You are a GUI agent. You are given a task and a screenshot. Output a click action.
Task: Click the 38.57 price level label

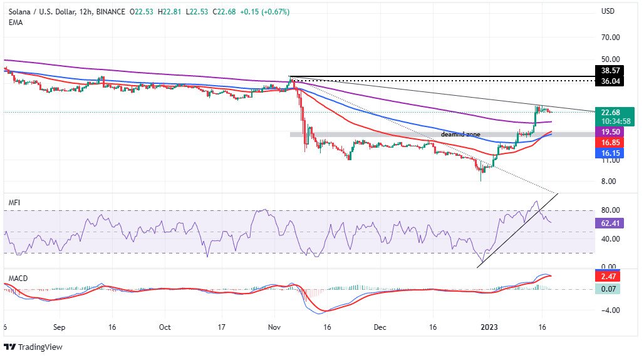(x=610, y=71)
